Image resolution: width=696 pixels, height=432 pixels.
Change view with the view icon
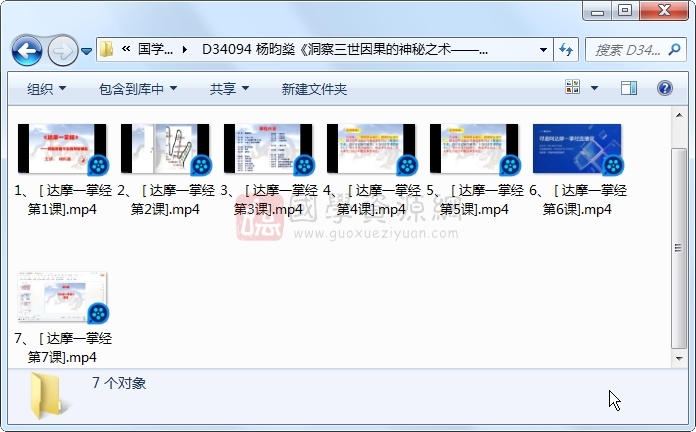click(x=573, y=87)
